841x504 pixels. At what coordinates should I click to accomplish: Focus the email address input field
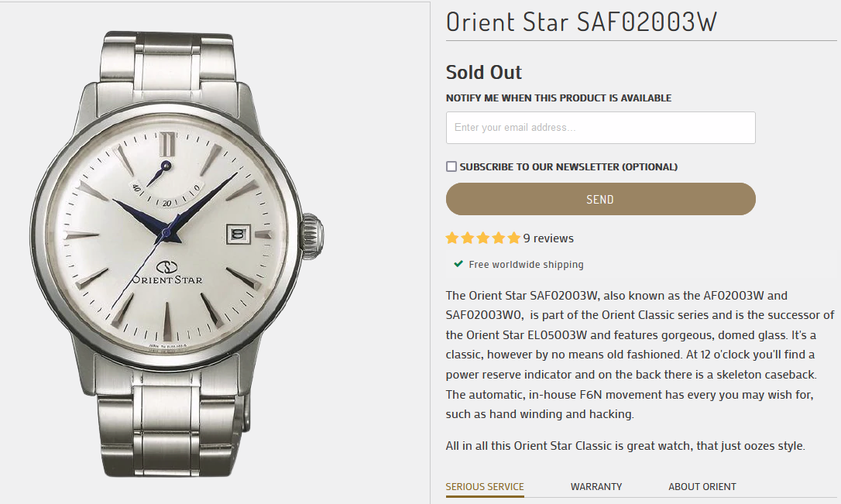pyautogui.click(x=600, y=128)
